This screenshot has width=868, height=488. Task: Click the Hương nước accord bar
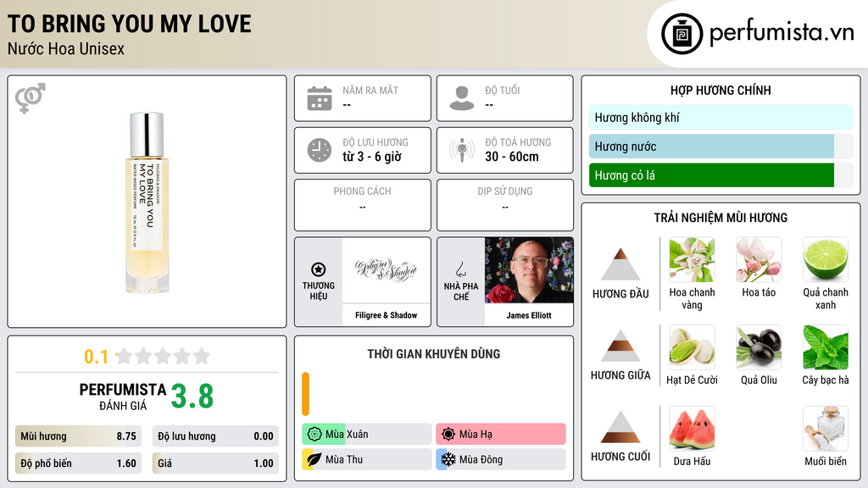click(721, 147)
